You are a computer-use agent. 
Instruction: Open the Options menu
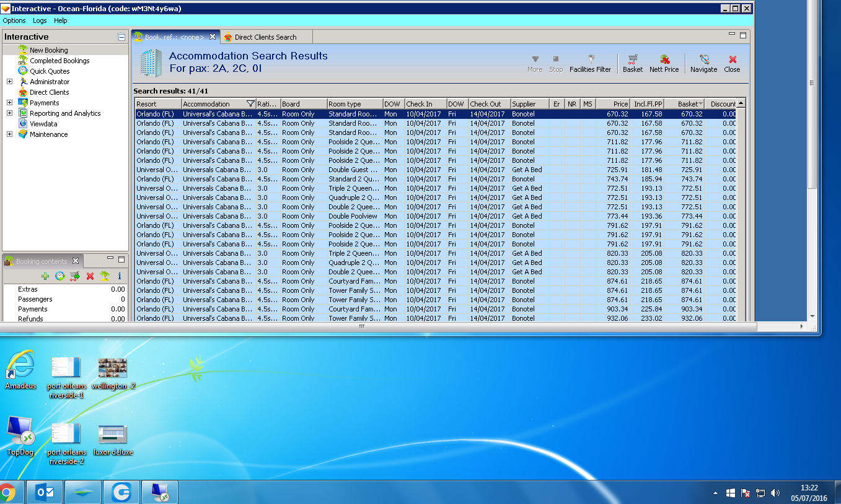(14, 20)
